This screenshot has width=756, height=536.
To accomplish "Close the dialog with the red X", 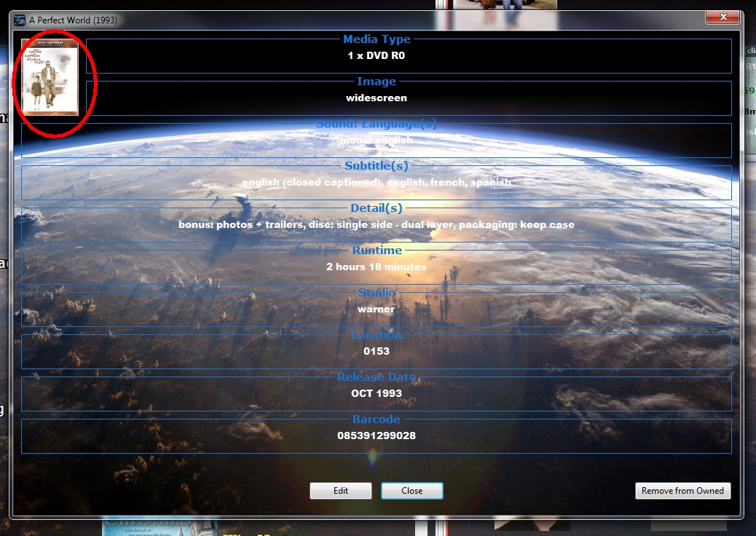I will [x=722, y=17].
